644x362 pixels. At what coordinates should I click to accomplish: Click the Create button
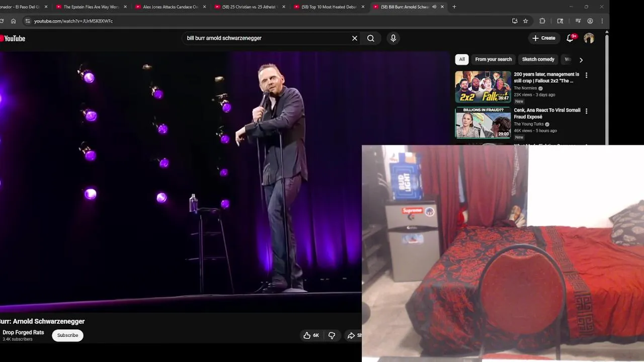(x=543, y=38)
